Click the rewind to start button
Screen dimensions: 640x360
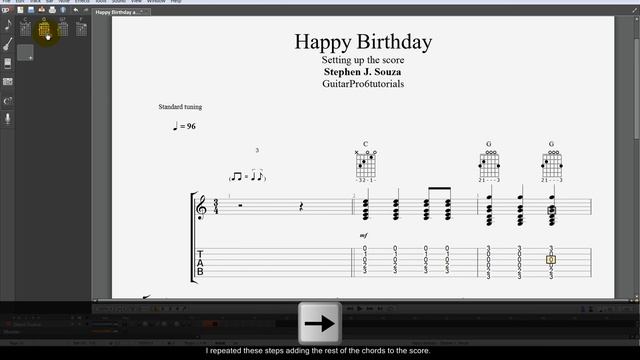350,309
